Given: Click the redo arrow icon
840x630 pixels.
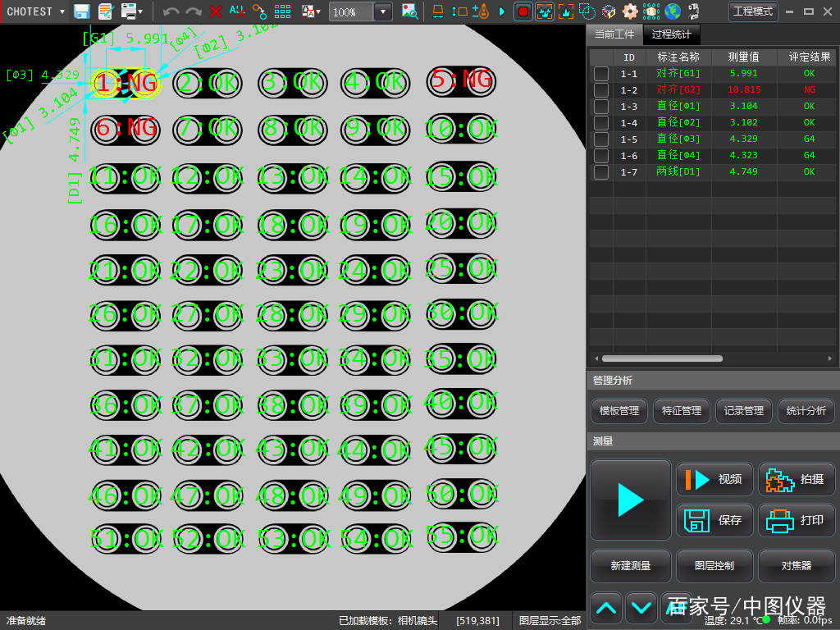Looking at the screenshot, I should click(193, 11).
